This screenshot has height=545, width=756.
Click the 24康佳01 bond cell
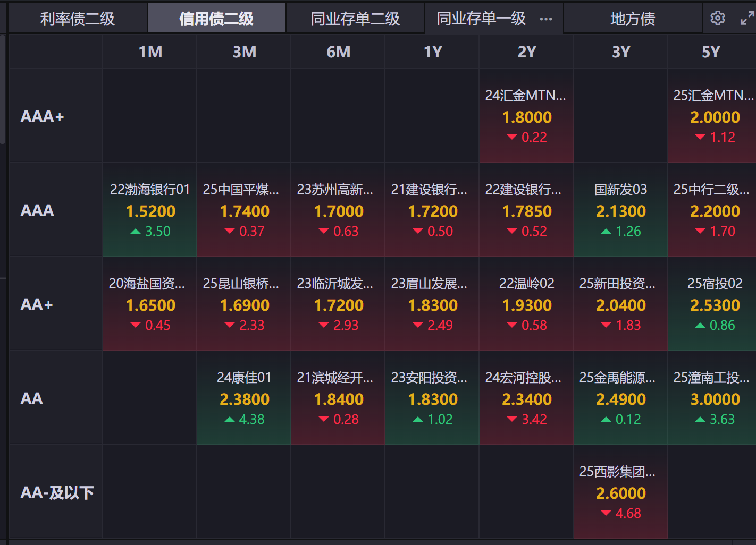click(x=244, y=398)
